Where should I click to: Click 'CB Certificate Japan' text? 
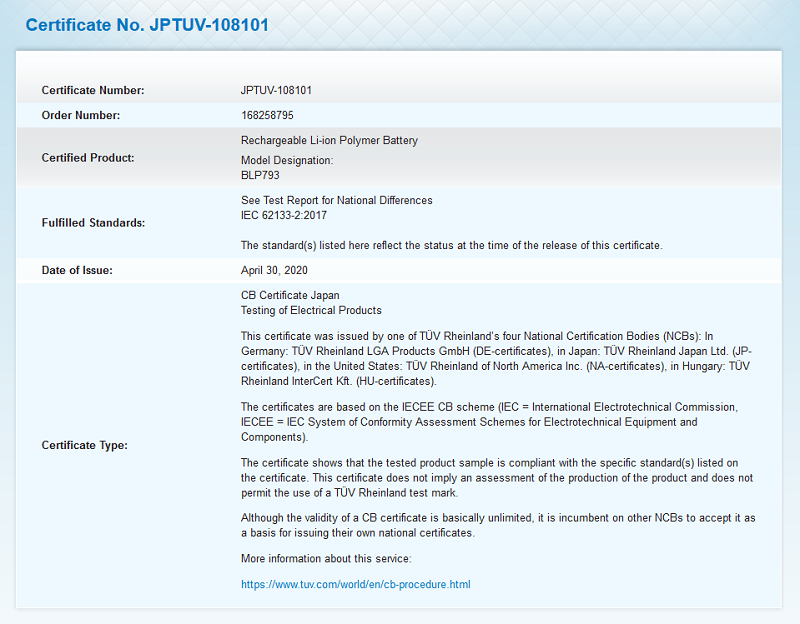290,295
